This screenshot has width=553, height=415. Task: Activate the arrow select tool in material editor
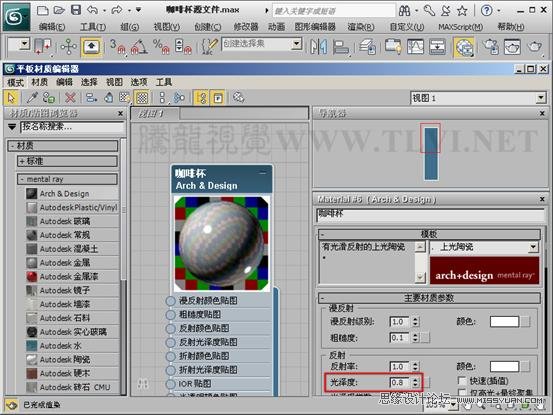pyautogui.click(x=11, y=98)
